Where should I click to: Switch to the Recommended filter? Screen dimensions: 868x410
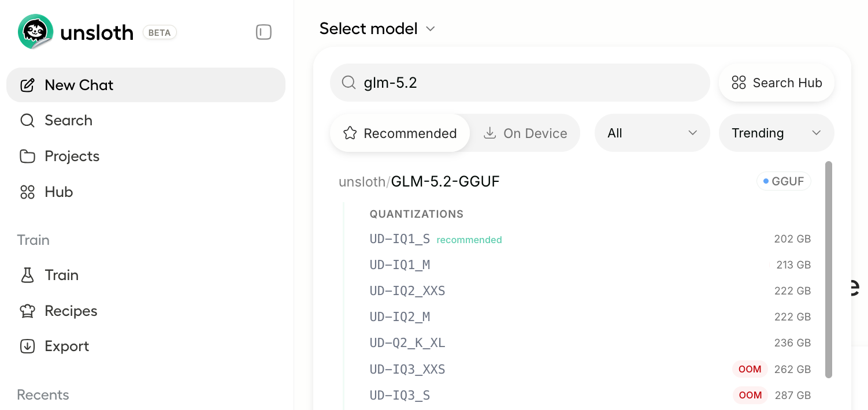pos(400,133)
